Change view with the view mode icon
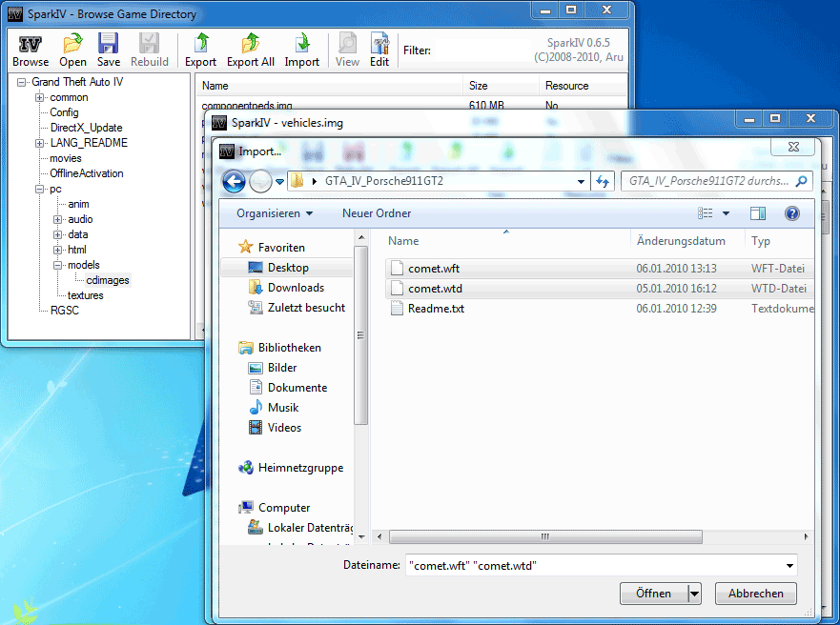Image resolution: width=840 pixels, height=625 pixels. [705, 213]
